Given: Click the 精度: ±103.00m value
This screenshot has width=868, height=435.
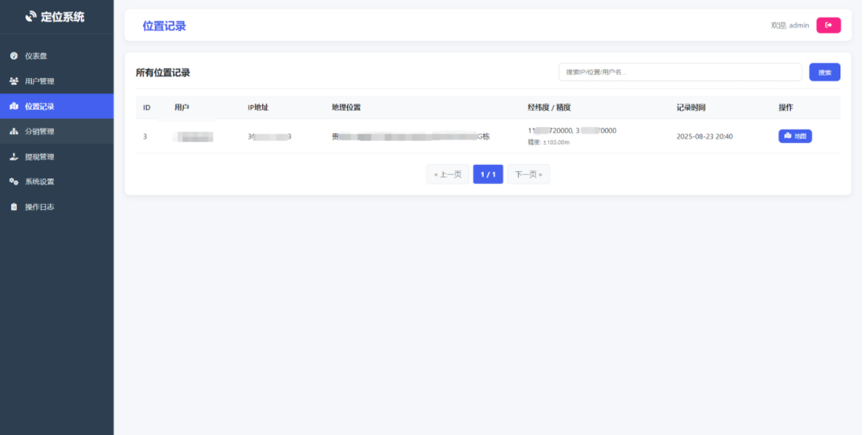Looking at the screenshot, I should coord(548,142).
